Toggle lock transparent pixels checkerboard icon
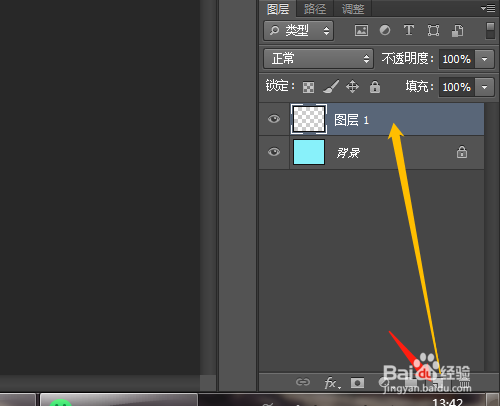This screenshot has width=500, height=406. pos(308,87)
